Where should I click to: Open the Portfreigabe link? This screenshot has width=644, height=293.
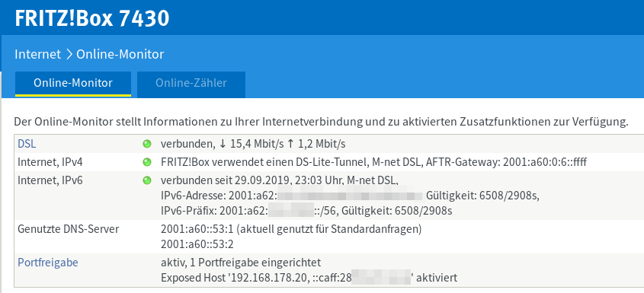point(48,263)
